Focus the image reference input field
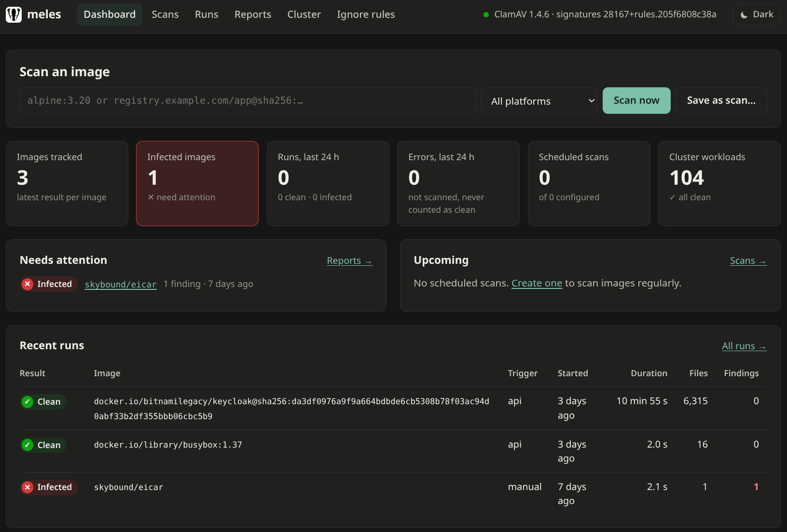Screen dimensions: 787x532 [248, 100]
